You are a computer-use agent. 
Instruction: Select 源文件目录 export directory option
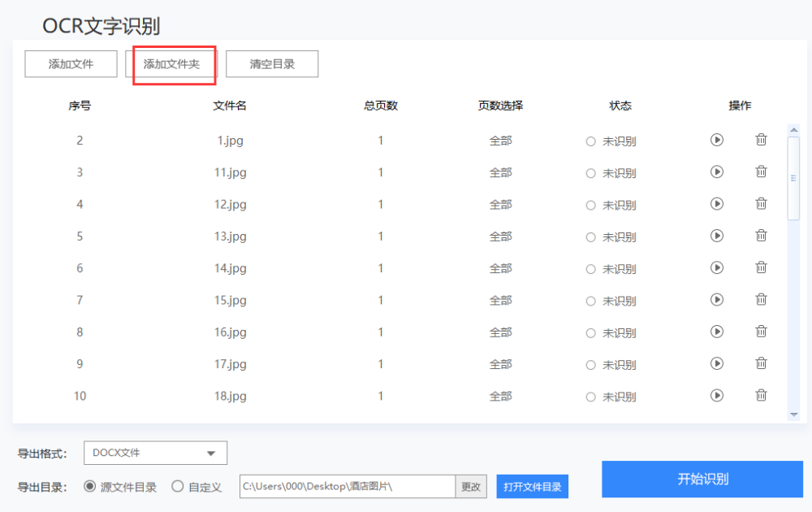point(89,487)
